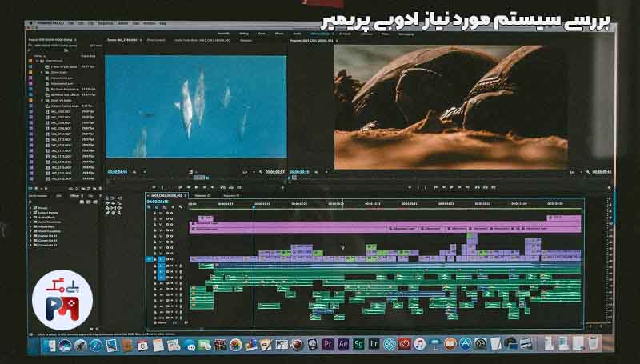Toggle the lock on the highlighted V1 track
This screenshot has width=640, height=364.
pos(155,259)
